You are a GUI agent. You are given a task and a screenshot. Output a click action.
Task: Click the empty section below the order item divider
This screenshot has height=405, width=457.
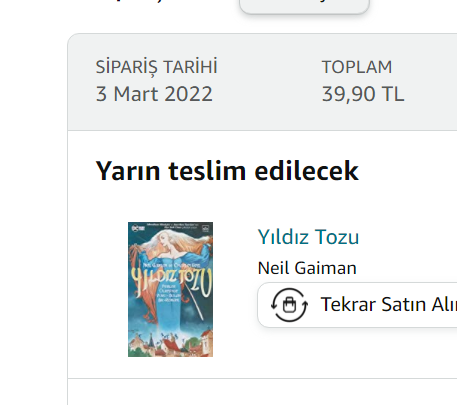tap(262, 392)
